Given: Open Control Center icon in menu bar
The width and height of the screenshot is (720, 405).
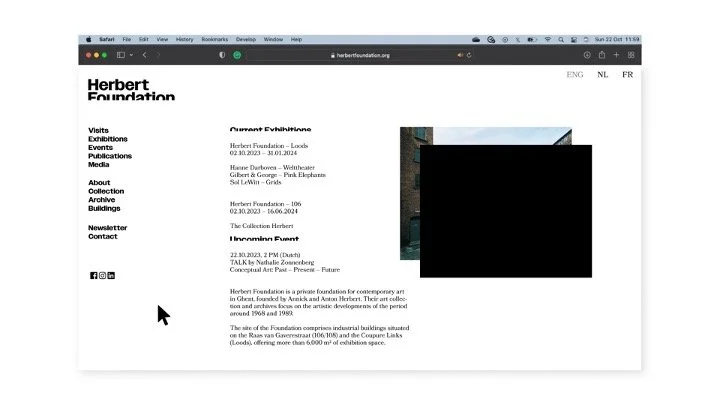Looking at the screenshot, I should [574, 39].
